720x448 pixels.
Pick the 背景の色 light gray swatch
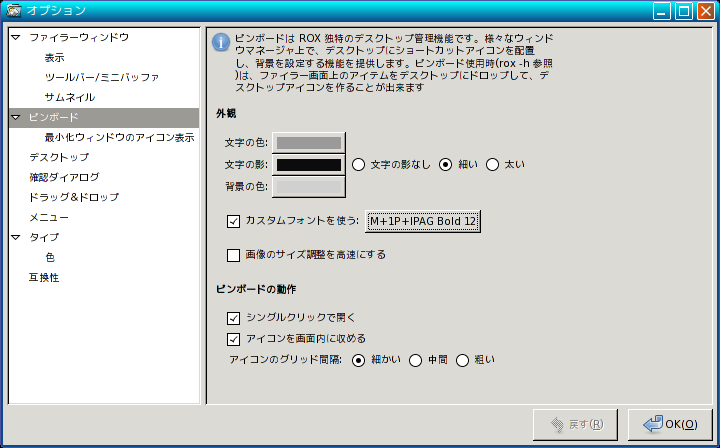pyautogui.click(x=309, y=187)
